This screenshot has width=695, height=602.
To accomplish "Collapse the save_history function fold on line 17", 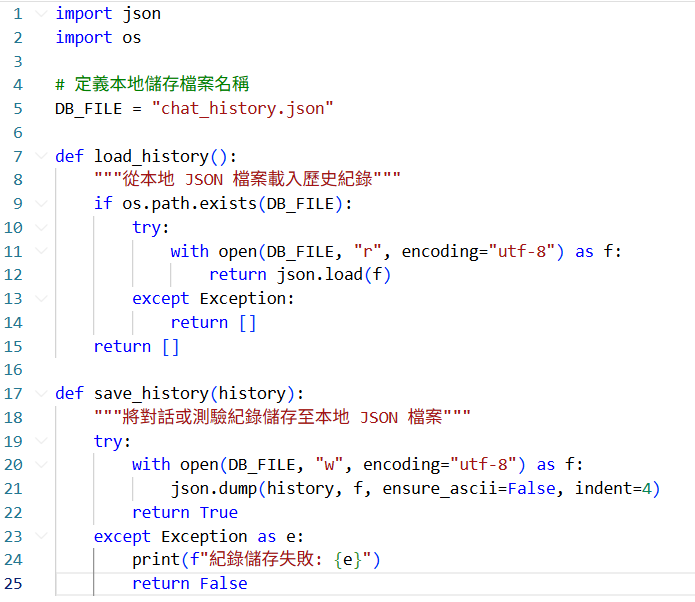I will click(x=41, y=393).
